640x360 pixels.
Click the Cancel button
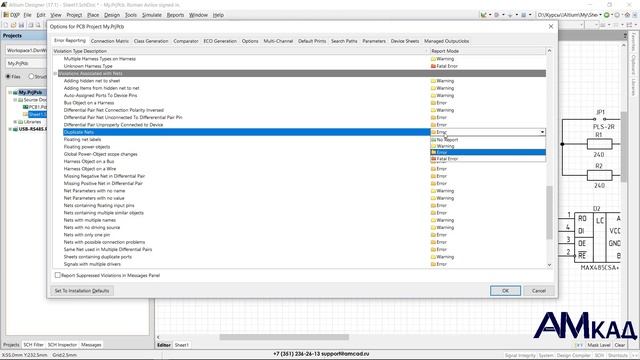pos(539,291)
